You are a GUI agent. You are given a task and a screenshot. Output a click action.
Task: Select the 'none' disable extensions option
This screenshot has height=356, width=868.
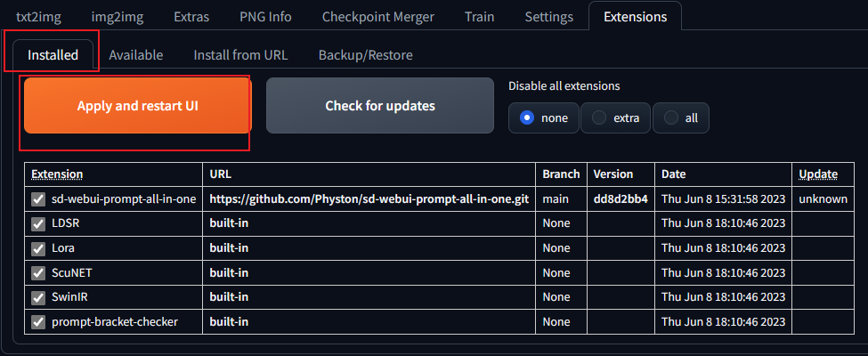pos(528,117)
